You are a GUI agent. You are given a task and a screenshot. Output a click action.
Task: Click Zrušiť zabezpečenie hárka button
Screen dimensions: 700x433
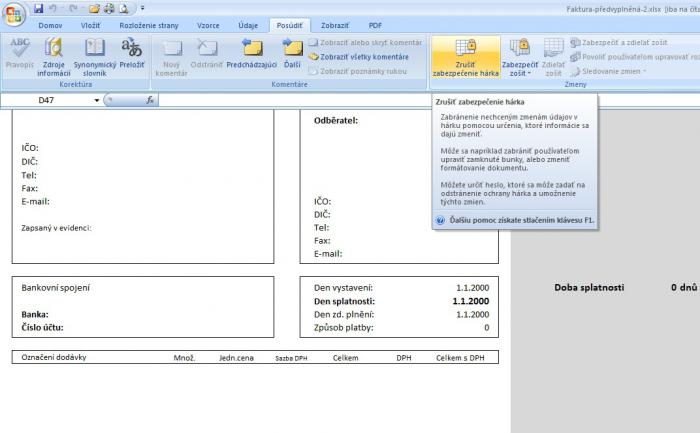pyautogui.click(x=465, y=57)
